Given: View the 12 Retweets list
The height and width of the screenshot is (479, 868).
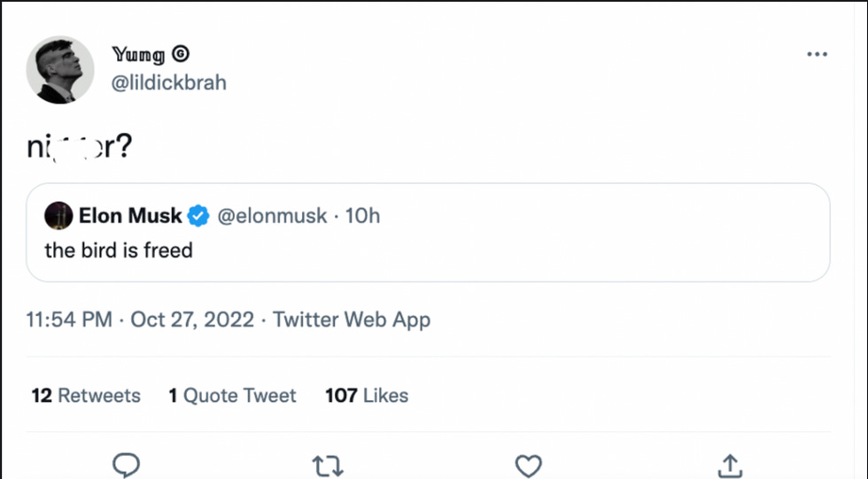Looking at the screenshot, I should (86, 396).
